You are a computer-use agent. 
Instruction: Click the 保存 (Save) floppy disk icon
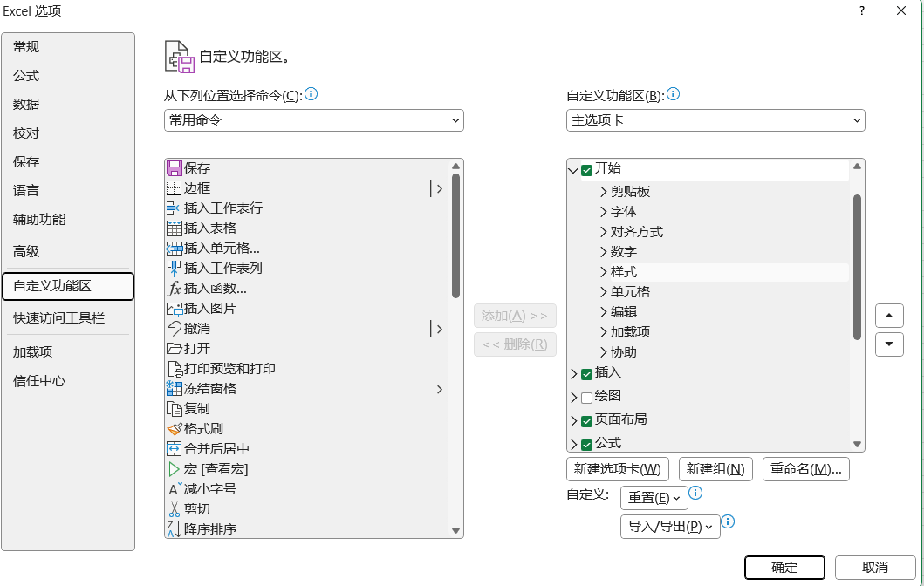pyautogui.click(x=174, y=167)
